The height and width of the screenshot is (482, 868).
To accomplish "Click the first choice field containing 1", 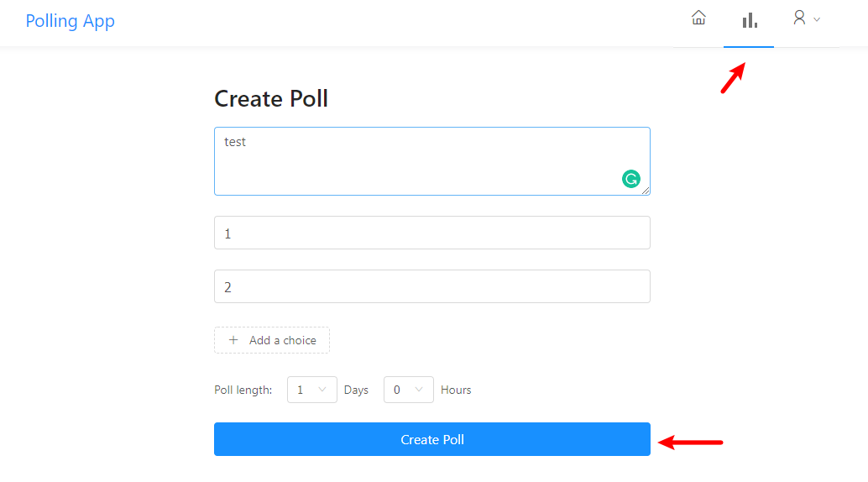I will pos(431,233).
